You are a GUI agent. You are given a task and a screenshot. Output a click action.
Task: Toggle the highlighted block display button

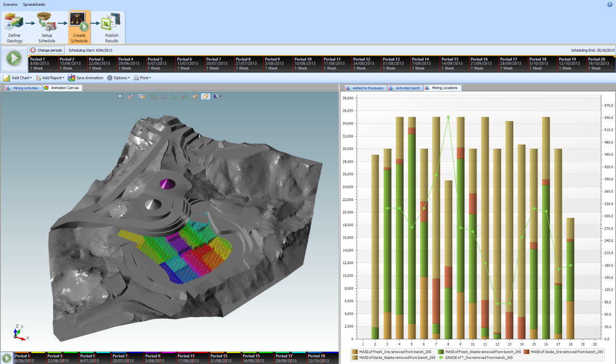coord(206,96)
